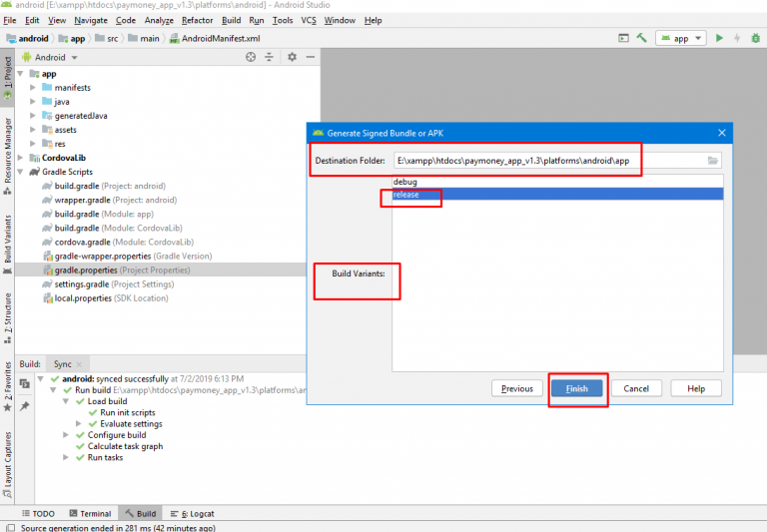Click the Make Project hammer icon

[x=642, y=38]
